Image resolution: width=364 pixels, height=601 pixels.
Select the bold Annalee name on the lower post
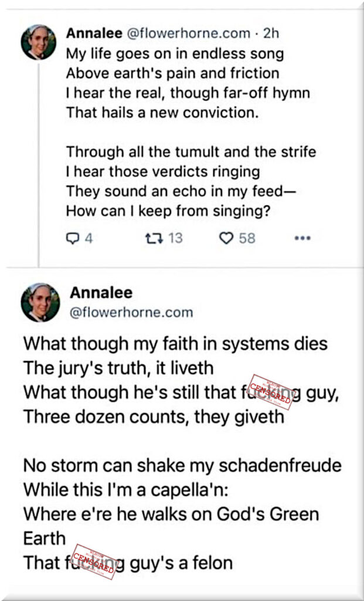(x=101, y=293)
